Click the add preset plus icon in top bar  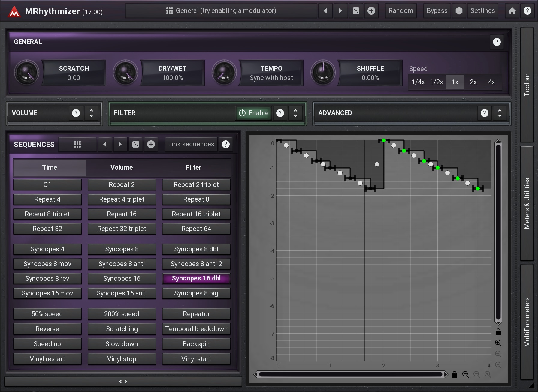coord(371,11)
